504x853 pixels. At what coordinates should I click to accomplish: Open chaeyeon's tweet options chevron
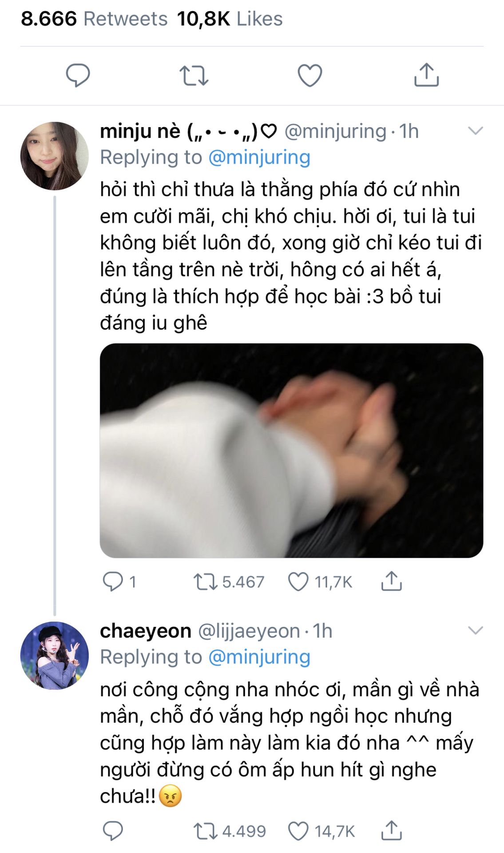point(476,630)
